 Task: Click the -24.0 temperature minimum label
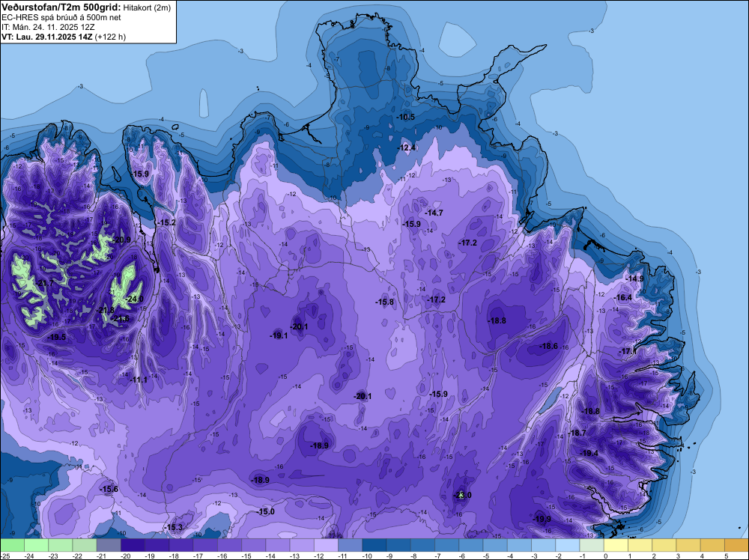pyautogui.click(x=134, y=299)
